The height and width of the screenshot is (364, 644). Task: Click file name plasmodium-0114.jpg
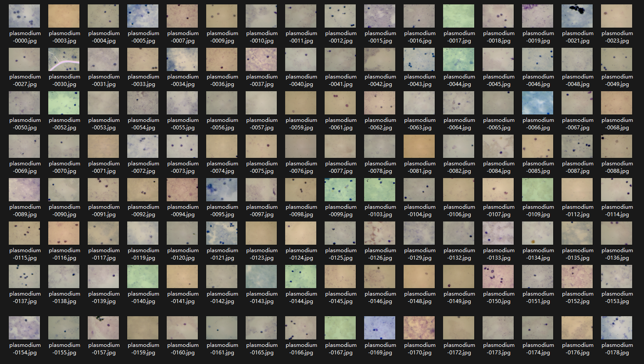pos(617,211)
